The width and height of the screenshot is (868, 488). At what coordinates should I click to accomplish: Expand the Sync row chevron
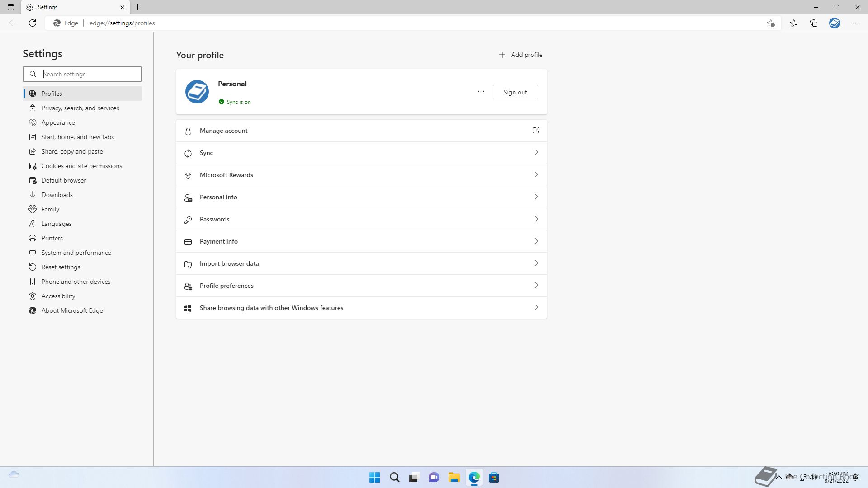point(536,153)
